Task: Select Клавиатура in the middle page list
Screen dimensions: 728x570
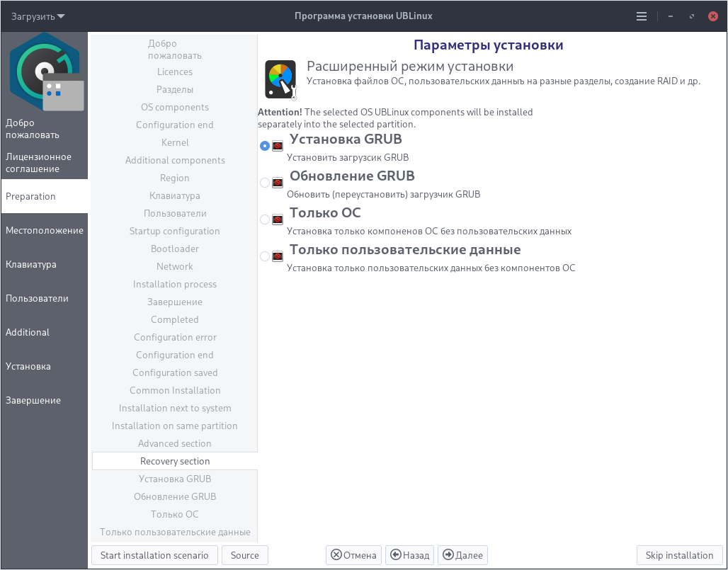Action: click(175, 196)
